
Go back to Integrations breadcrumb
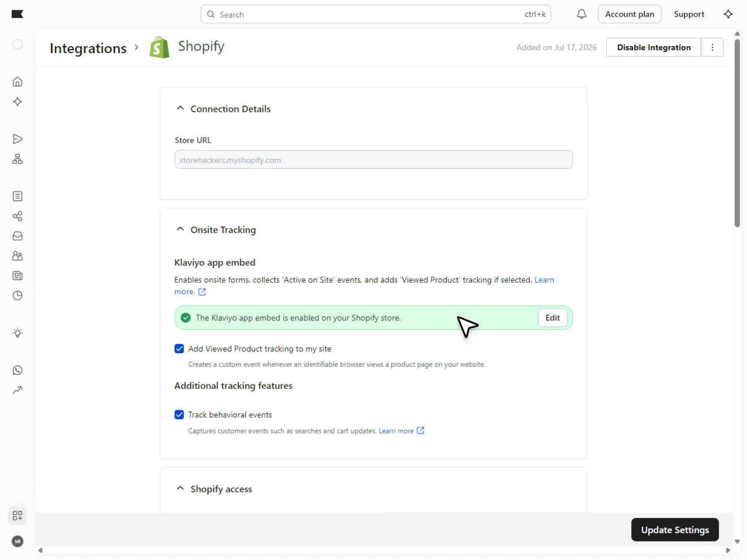pos(88,48)
